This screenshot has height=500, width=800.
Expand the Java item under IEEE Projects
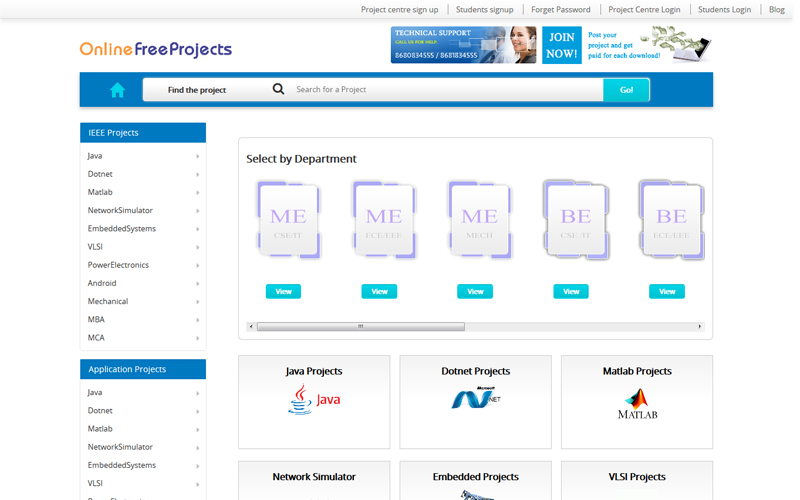click(142, 156)
